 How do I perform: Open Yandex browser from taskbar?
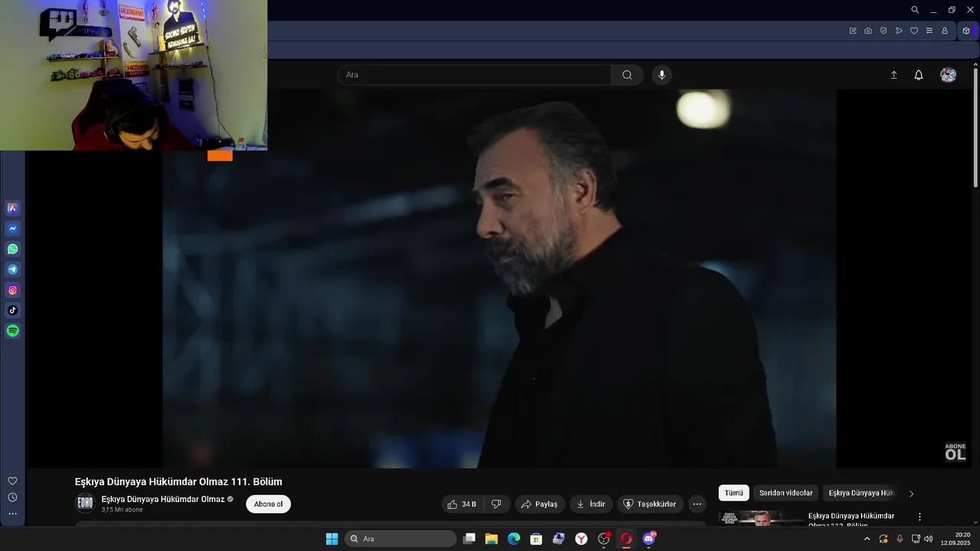(582, 539)
